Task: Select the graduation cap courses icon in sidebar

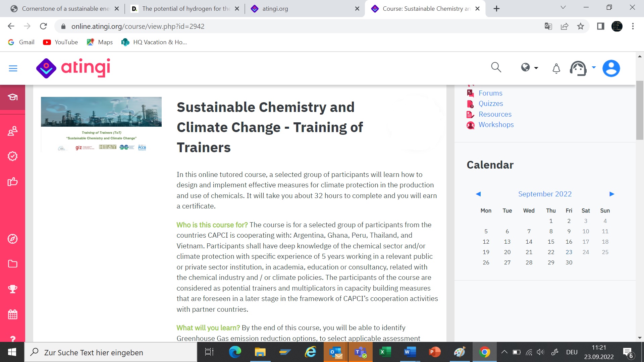Action: coord(12,97)
